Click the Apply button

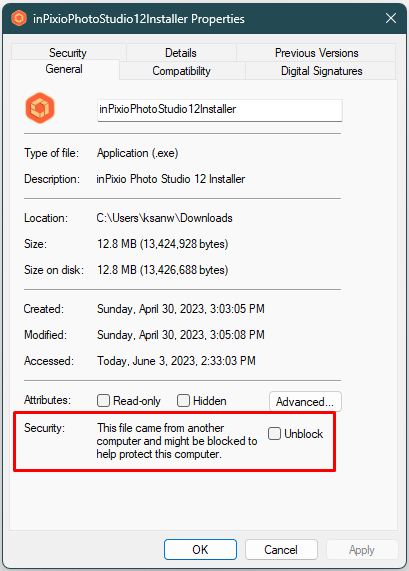pos(362,549)
